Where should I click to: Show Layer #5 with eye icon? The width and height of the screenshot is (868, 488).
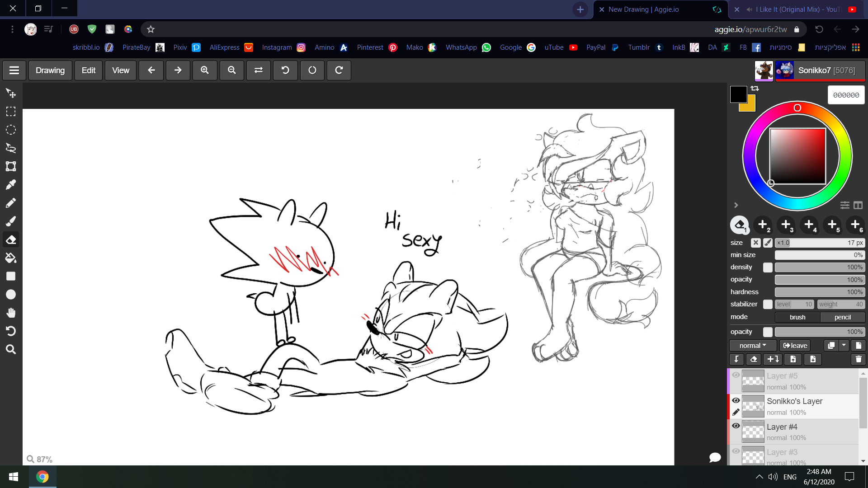[x=736, y=375]
